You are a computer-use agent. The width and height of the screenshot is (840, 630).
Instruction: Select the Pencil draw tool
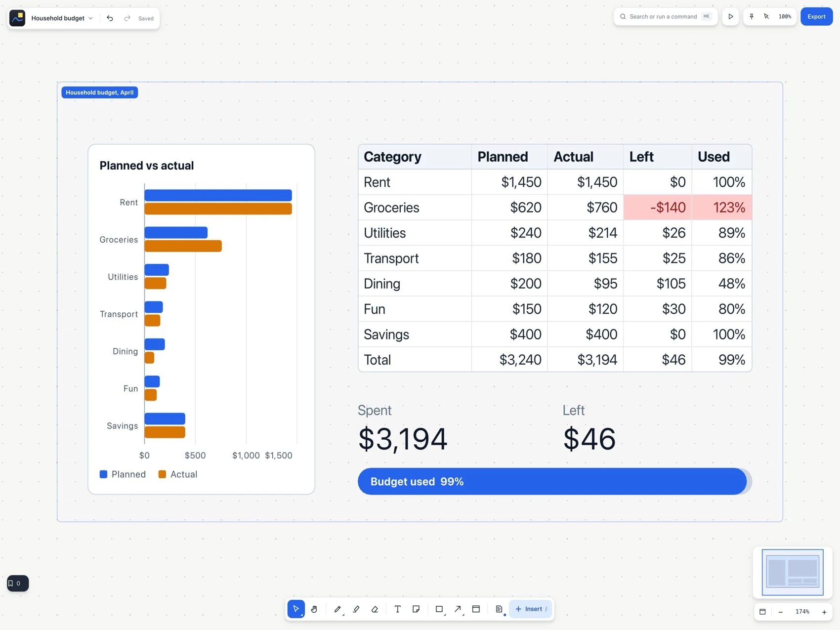pyautogui.click(x=338, y=609)
